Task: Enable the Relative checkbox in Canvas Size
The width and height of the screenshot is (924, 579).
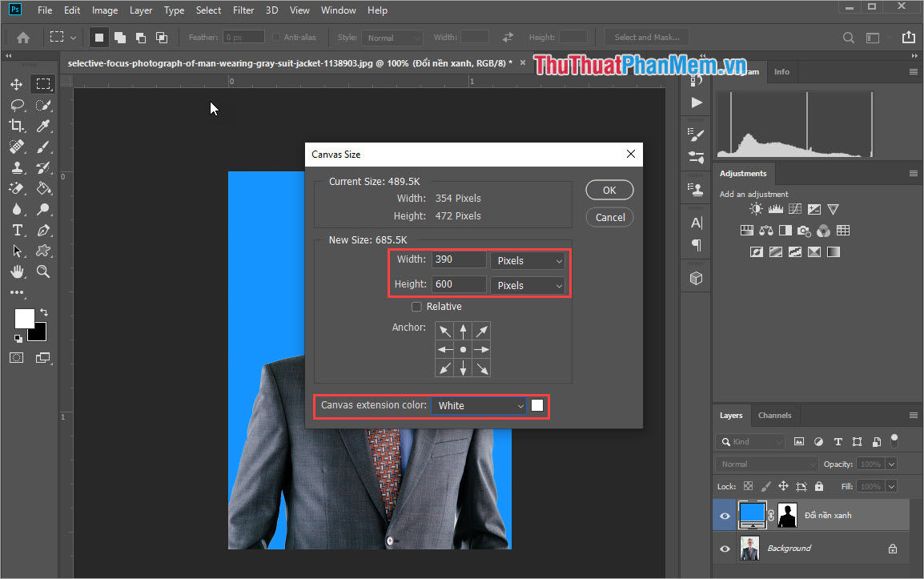Action: (416, 306)
